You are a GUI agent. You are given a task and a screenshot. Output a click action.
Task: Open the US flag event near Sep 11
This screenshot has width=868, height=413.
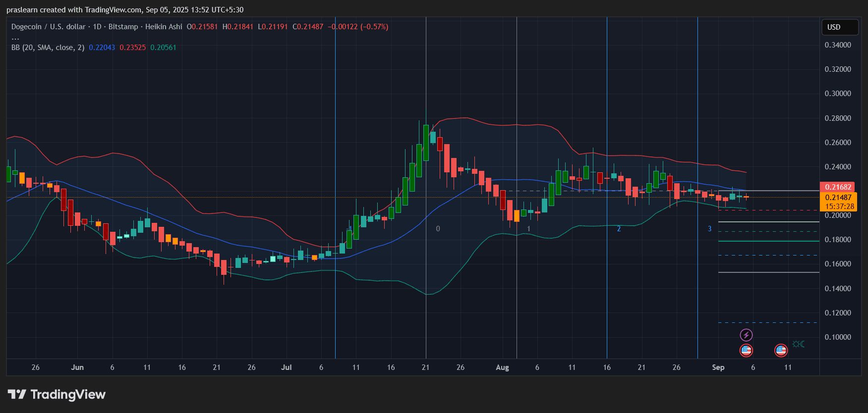point(781,351)
